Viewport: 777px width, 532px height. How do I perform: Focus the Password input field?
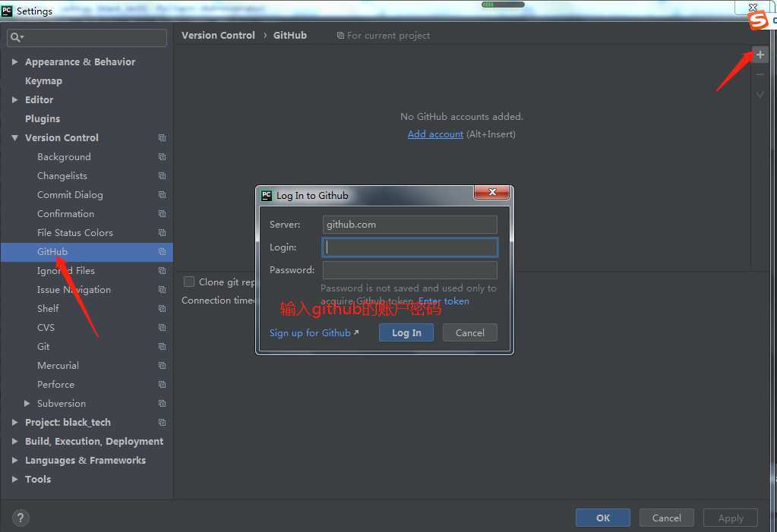point(410,270)
